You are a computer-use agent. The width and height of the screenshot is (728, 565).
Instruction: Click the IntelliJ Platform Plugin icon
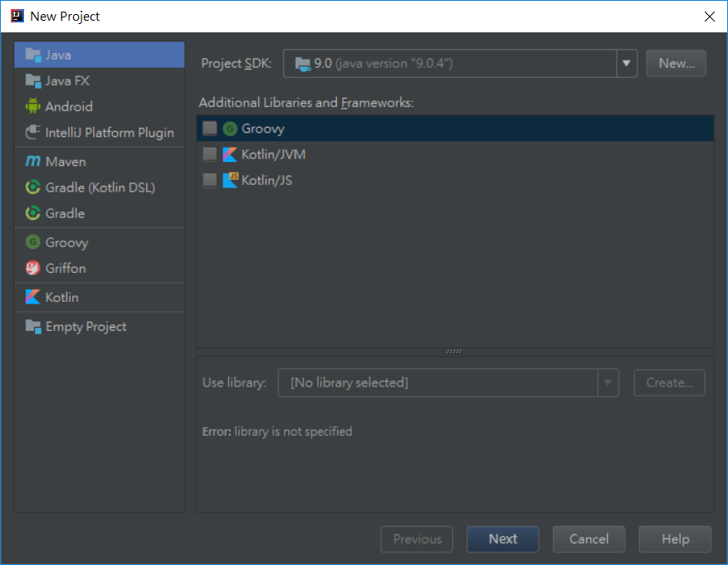(33, 132)
